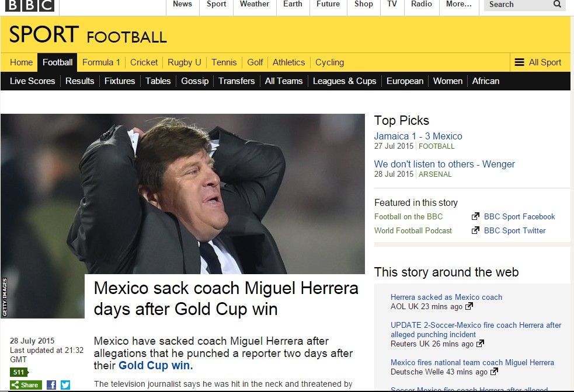Go to Transfers in football menu
This screenshot has width=574, height=392.
(x=236, y=81)
